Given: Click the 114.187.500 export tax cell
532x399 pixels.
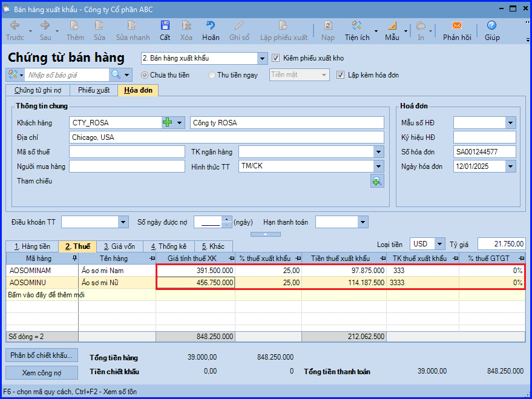Looking at the screenshot, I should tap(344, 282).
